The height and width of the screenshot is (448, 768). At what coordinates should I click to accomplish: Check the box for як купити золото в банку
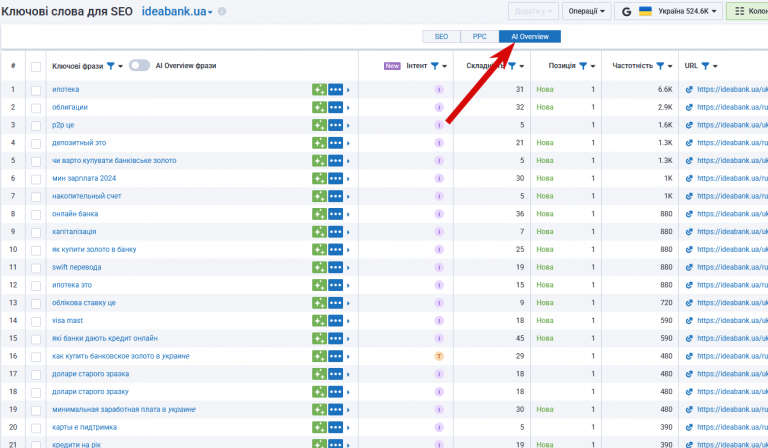point(36,250)
